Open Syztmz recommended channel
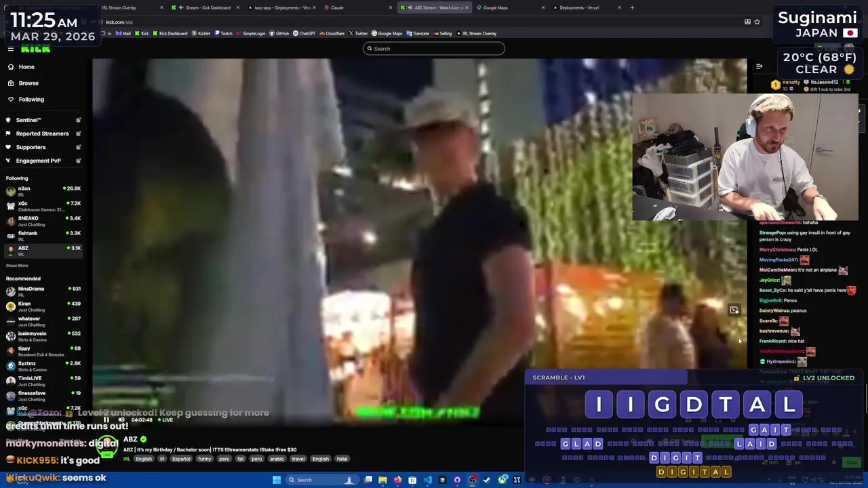 pyautogui.click(x=43, y=365)
